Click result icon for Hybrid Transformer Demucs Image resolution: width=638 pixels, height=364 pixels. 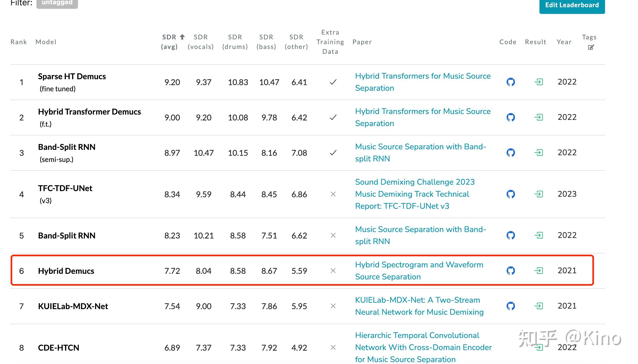[x=539, y=117]
